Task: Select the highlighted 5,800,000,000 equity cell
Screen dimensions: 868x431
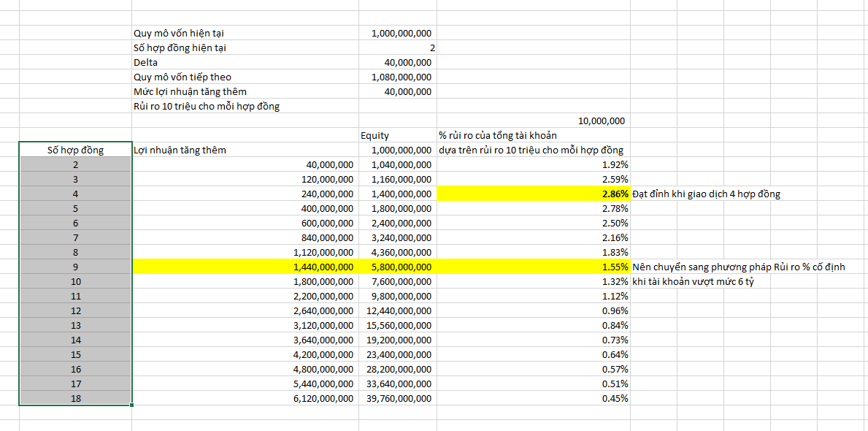Action: tap(398, 267)
